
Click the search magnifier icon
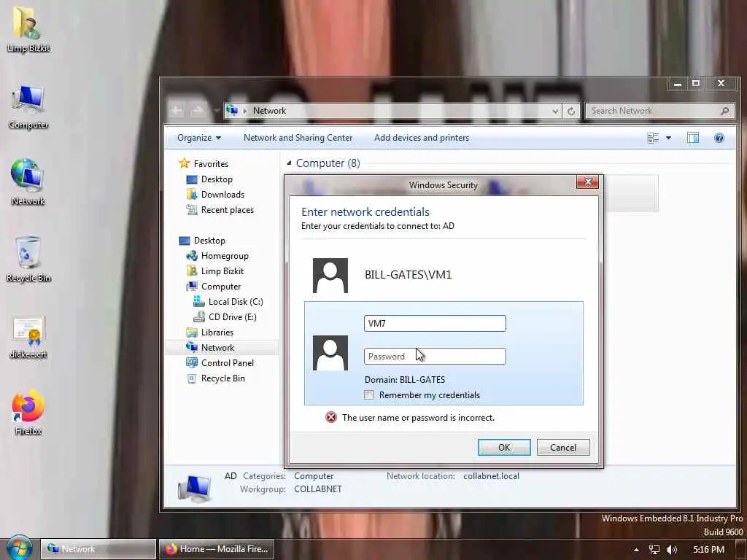pos(724,111)
